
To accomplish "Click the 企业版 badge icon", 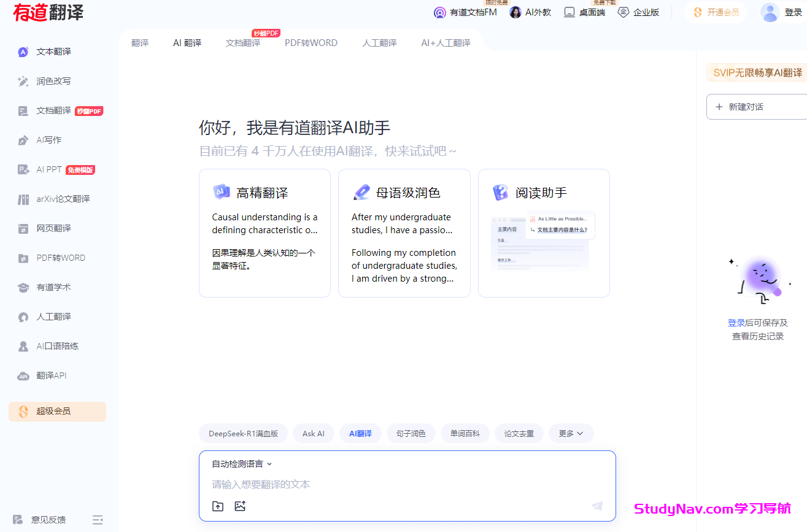I will pyautogui.click(x=624, y=12).
